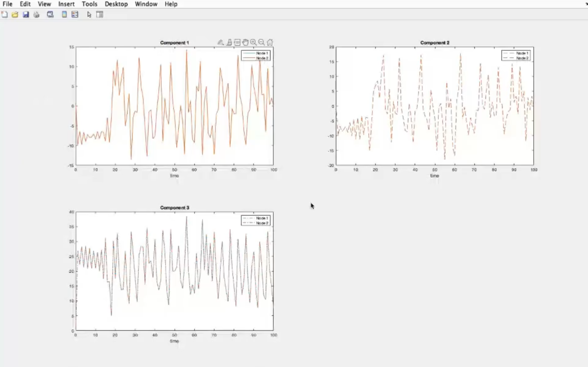This screenshot has height=367, width=588.
Task: Open the Tools menu
Action: [x=89, y=4]
